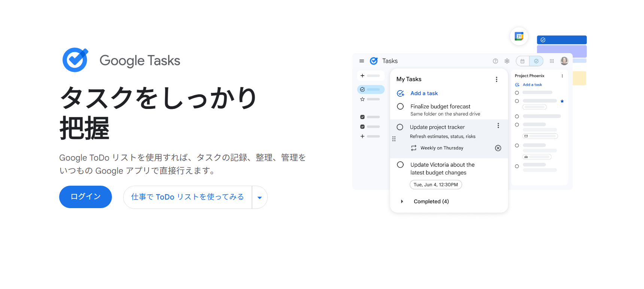This screenshot has height=289, width=644.
Task: Click the drag handle beside Update project tracker
Action: (394, 139)
